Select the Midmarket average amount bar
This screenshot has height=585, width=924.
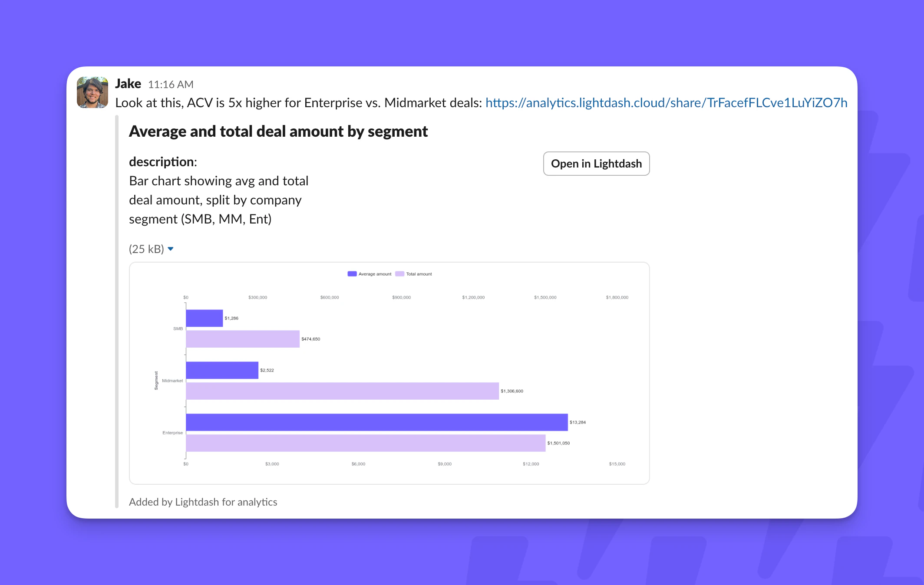click(x=222, y=370)
